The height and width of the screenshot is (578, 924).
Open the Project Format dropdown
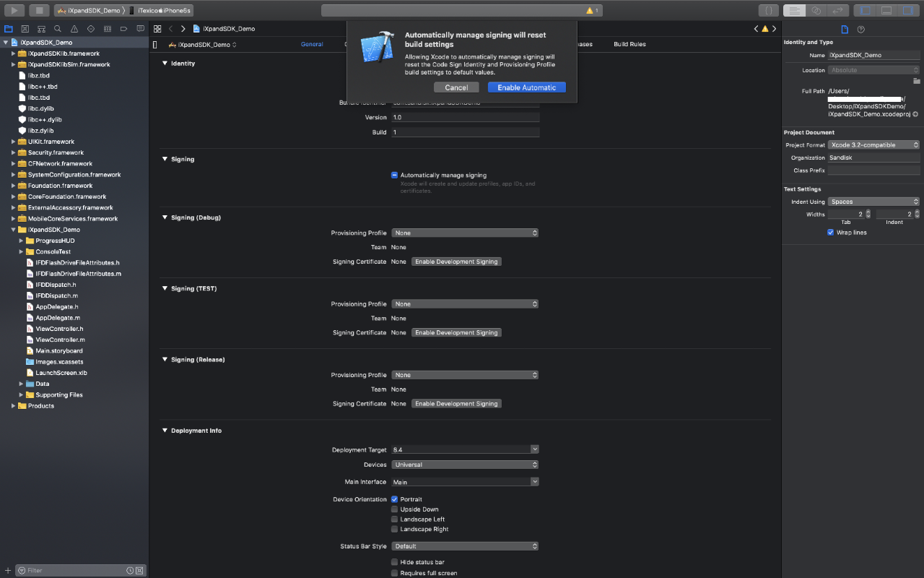(x=874, y=145)
